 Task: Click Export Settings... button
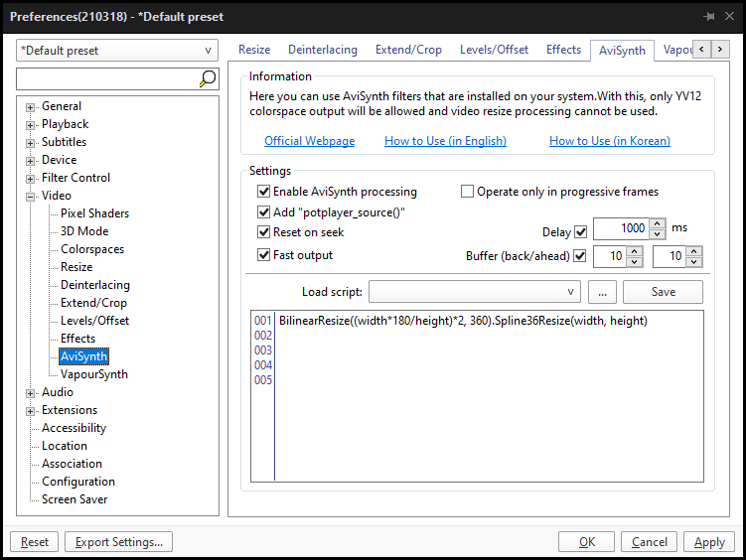point(118,542)
